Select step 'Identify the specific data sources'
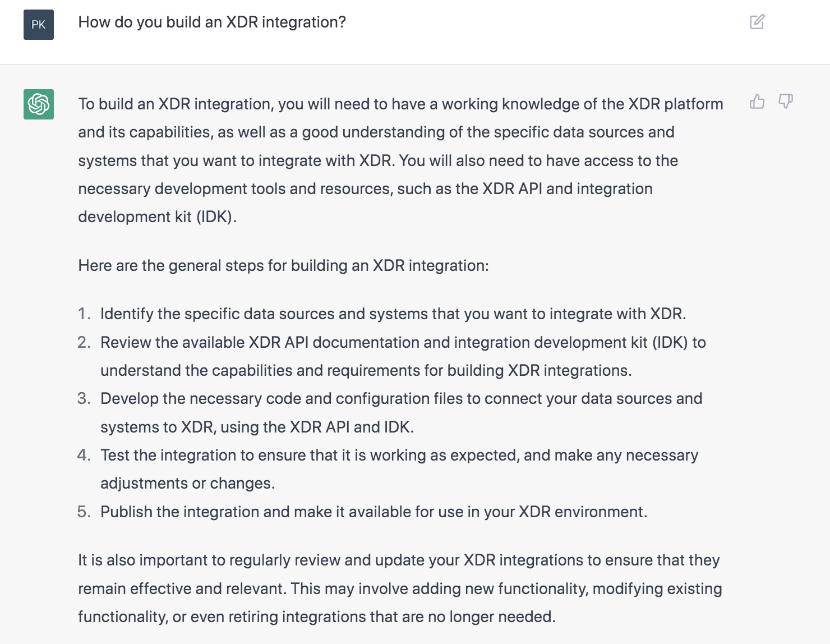 (393, 314)
